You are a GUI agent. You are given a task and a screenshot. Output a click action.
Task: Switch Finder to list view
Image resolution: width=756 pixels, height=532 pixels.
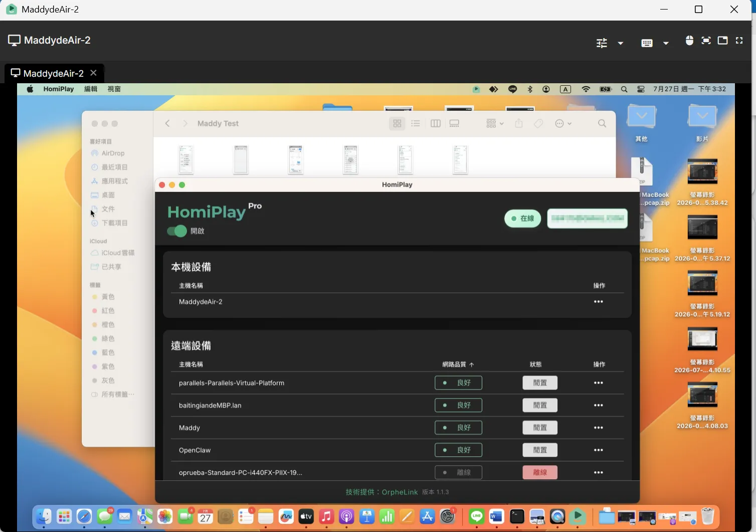(x=416, y=123)
